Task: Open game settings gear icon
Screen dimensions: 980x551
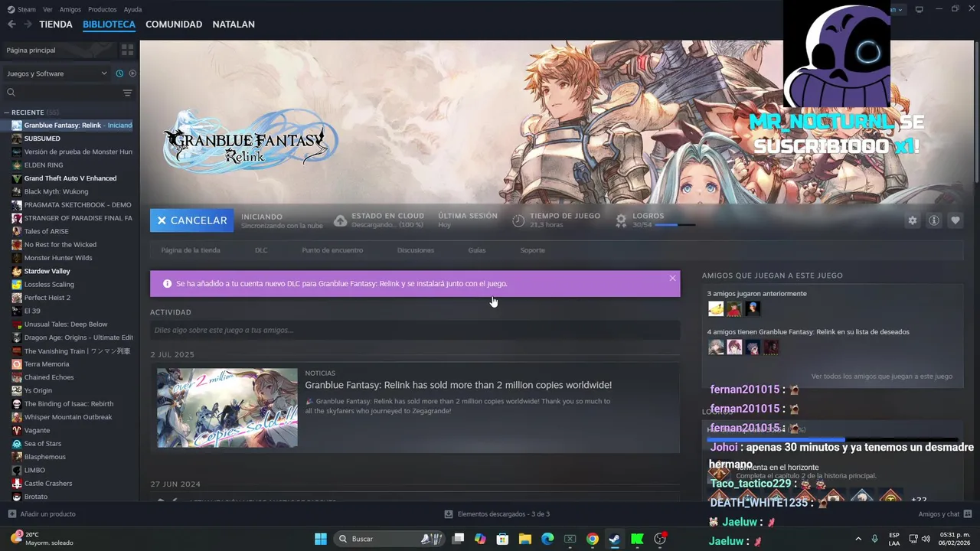Action: coord(912,220)
